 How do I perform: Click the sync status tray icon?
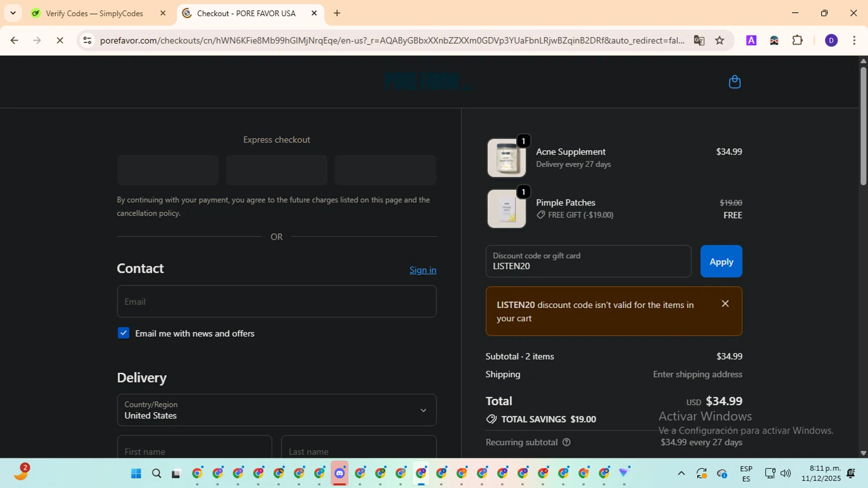coord(701,474)
